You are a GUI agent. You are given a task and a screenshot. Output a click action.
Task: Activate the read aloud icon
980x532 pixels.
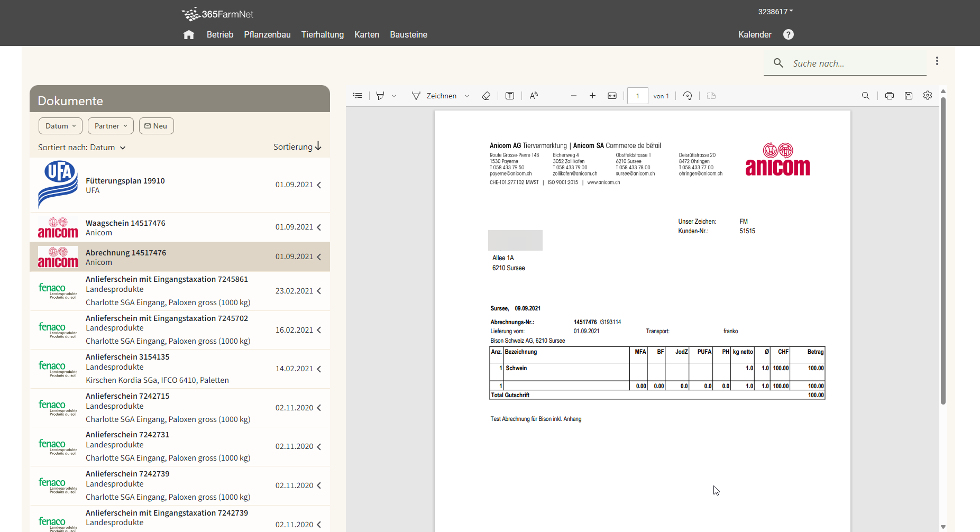(x=534, y=96)
